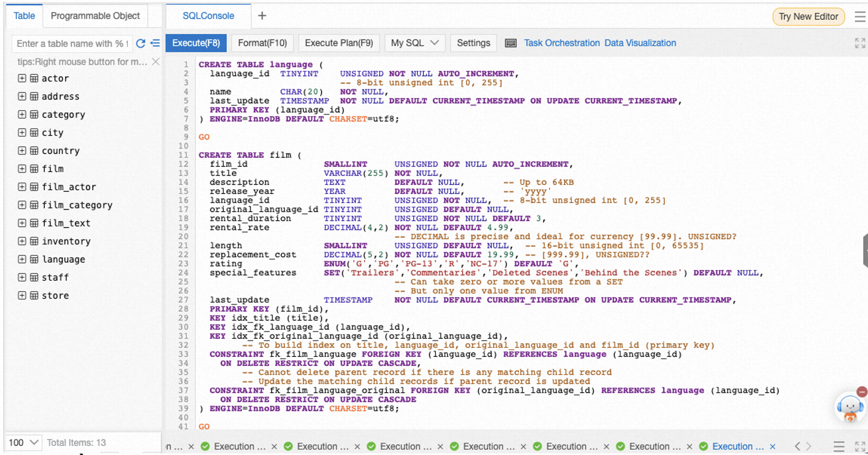Maximize the execution results panel
The image size is (868, 455).
point(860,446)
